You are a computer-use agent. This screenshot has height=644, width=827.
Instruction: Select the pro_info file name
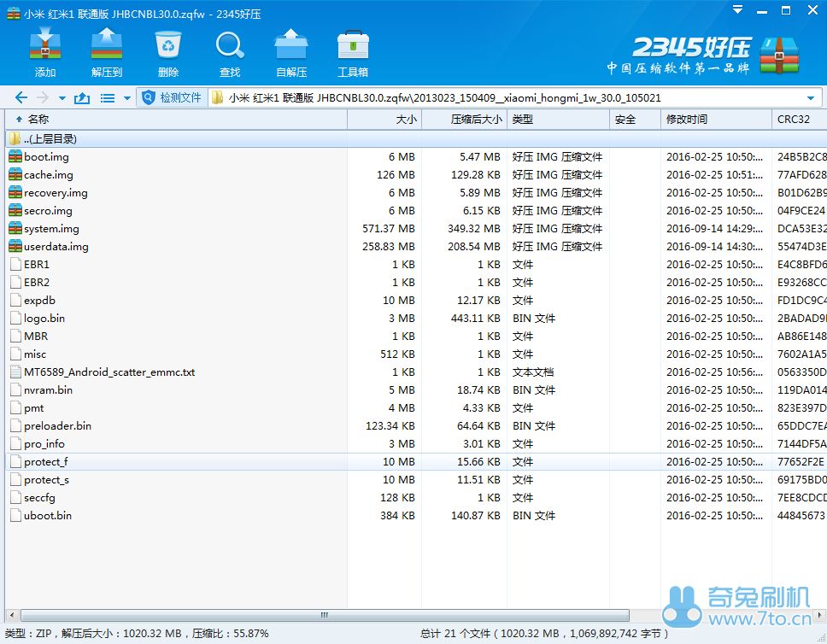[x=44, y=444]
